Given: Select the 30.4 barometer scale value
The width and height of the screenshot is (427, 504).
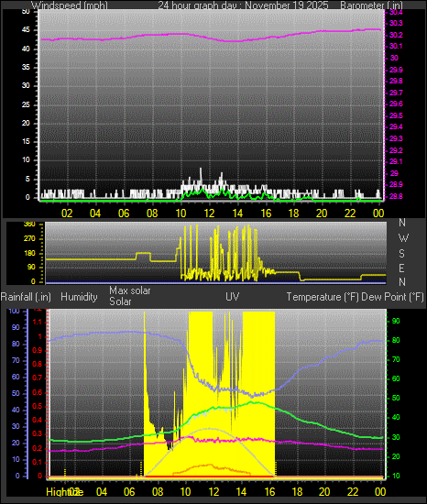Looking at the screenshot, I should pos(396,12).
